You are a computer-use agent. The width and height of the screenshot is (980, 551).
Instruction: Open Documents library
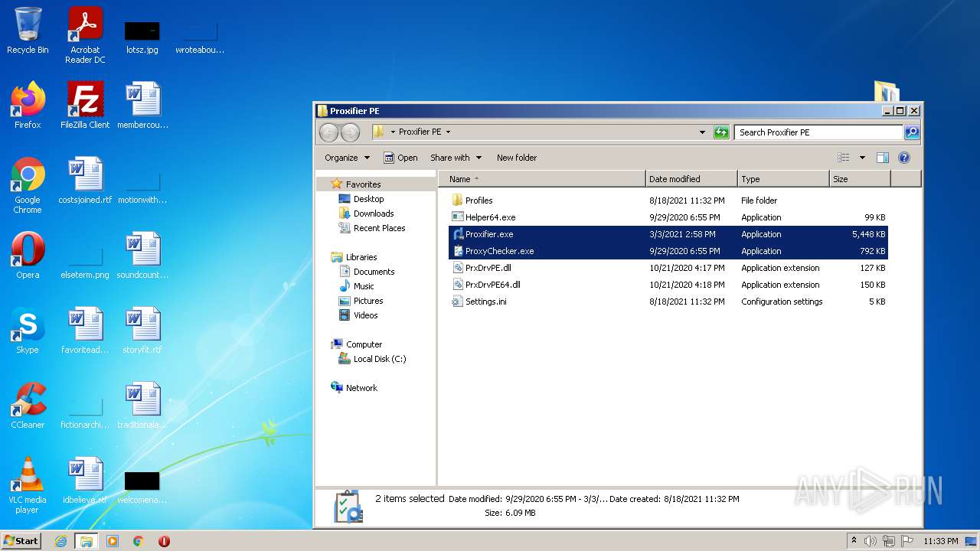(374, 272)
